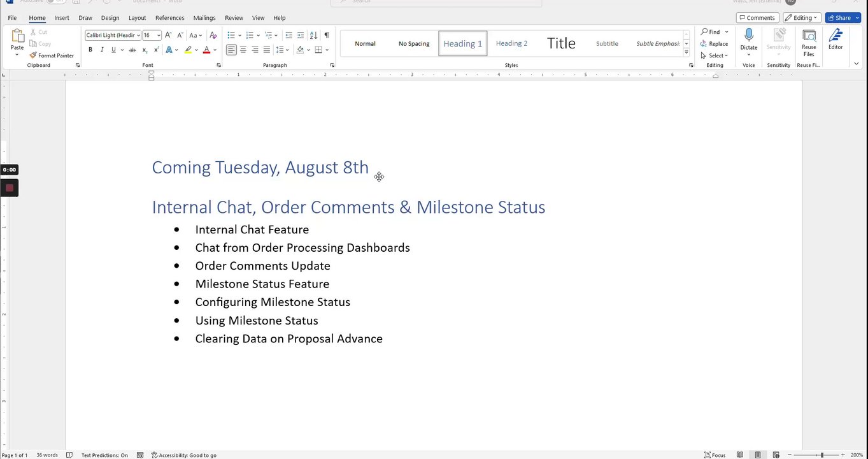
Task: Click the word count in status bar
Action: pos(47,455)
